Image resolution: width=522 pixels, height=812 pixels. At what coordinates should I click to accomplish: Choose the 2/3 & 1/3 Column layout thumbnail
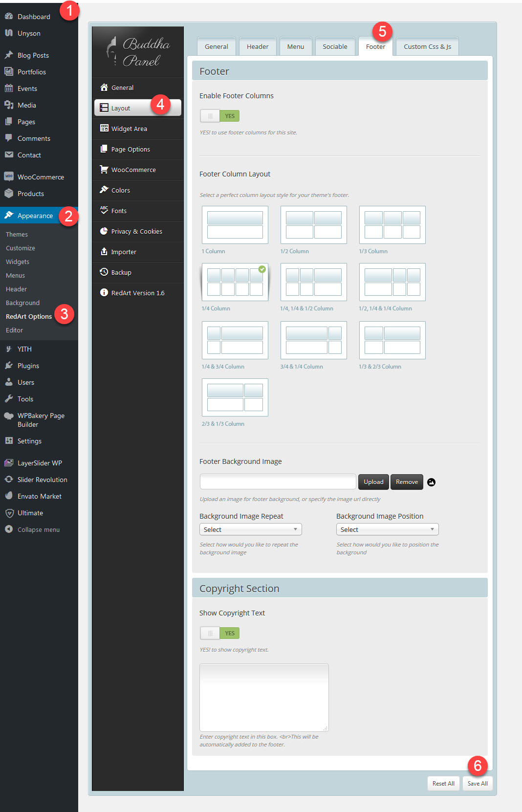[x=235, y=397]
